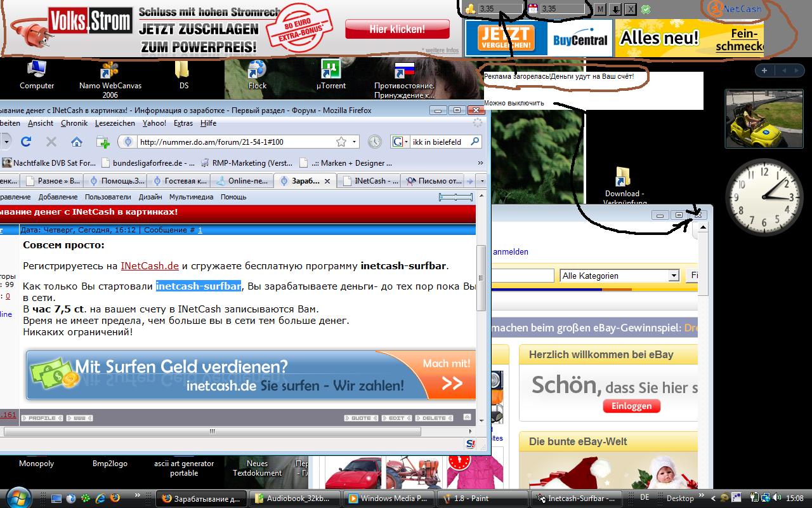Click the Firefox vertical scrollbar thumb
Screen dimensions: 812x508
click(x=481, y=277)
